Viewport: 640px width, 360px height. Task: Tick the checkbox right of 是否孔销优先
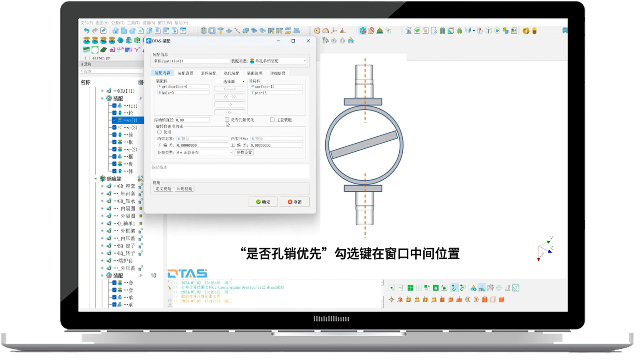pyautogui.click(x=272, y=120)
